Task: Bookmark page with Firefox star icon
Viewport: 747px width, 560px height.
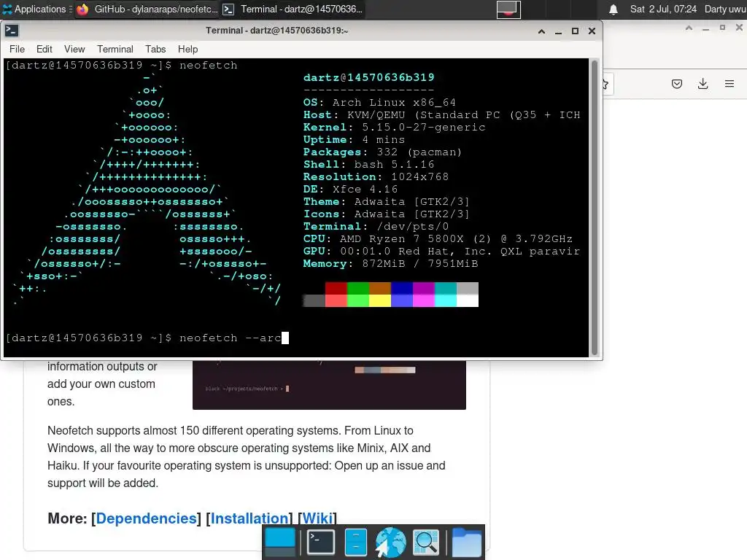Action: tap(605, 85)
